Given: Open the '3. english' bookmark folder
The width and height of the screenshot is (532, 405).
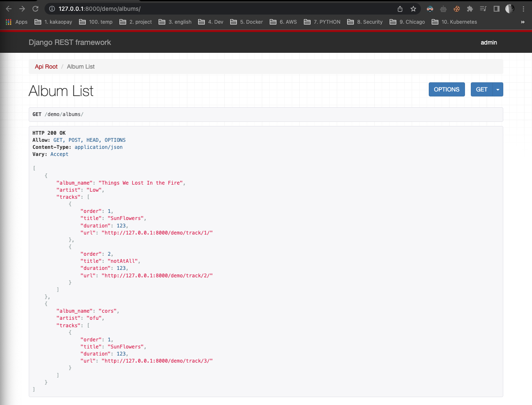Looking at the screenshot, I should click(x=175, y=22).
